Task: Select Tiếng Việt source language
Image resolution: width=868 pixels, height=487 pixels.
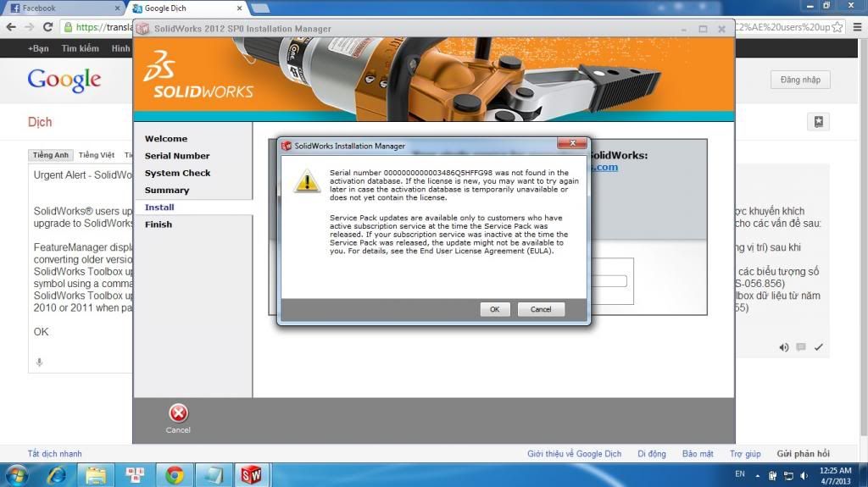Action: (x=97, y=155)
